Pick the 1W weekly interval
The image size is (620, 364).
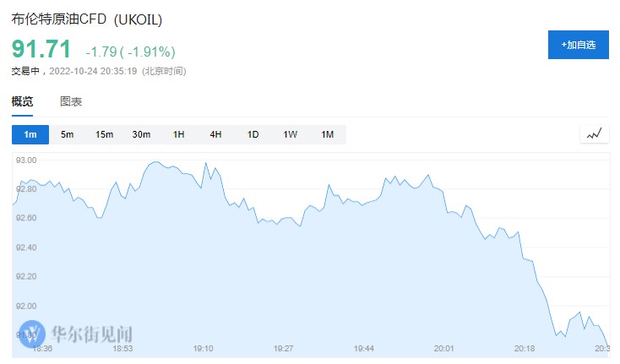pos(290,134)
